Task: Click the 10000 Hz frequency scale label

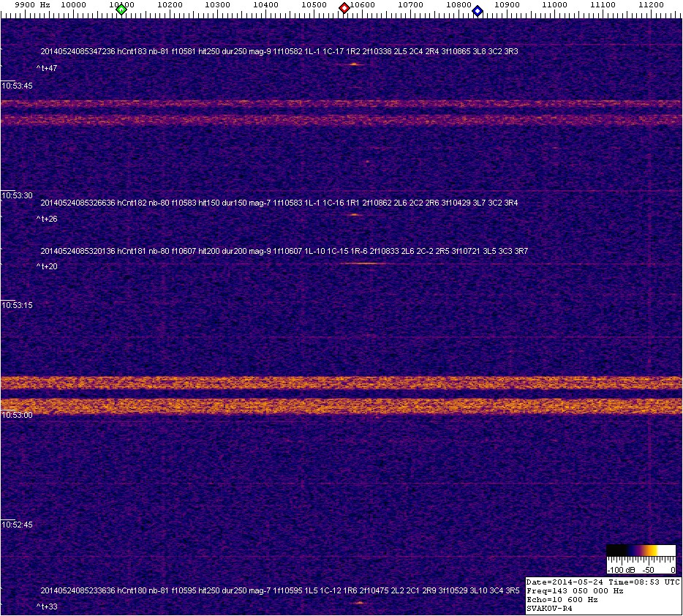Action: (x=74, y=4)
